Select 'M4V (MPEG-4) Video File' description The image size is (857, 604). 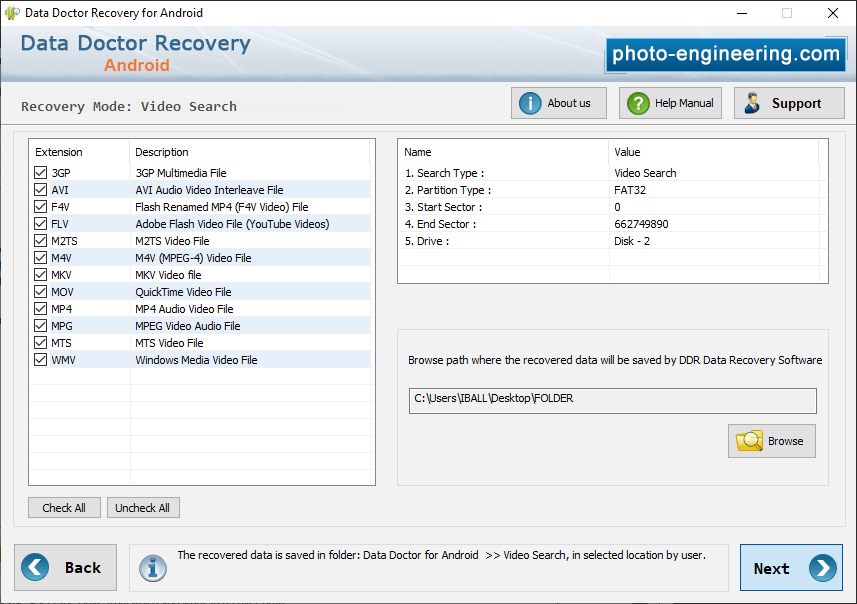coord(193,257)
